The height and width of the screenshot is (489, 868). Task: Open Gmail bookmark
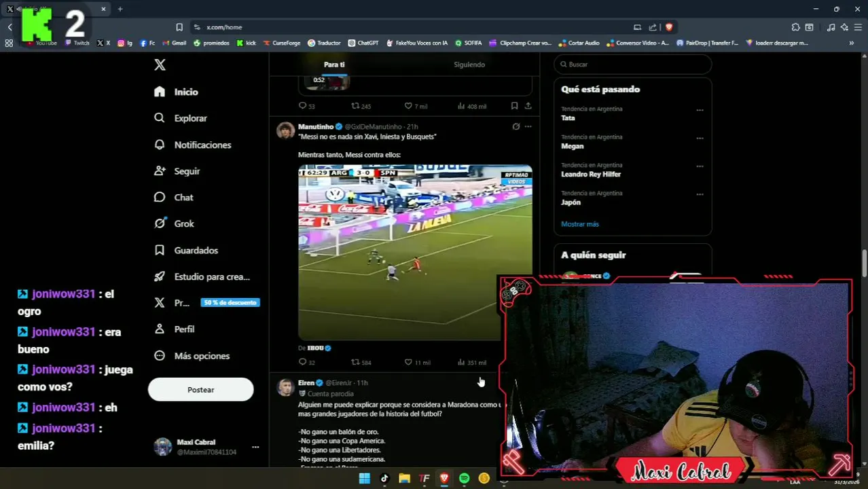pos(174,43)
